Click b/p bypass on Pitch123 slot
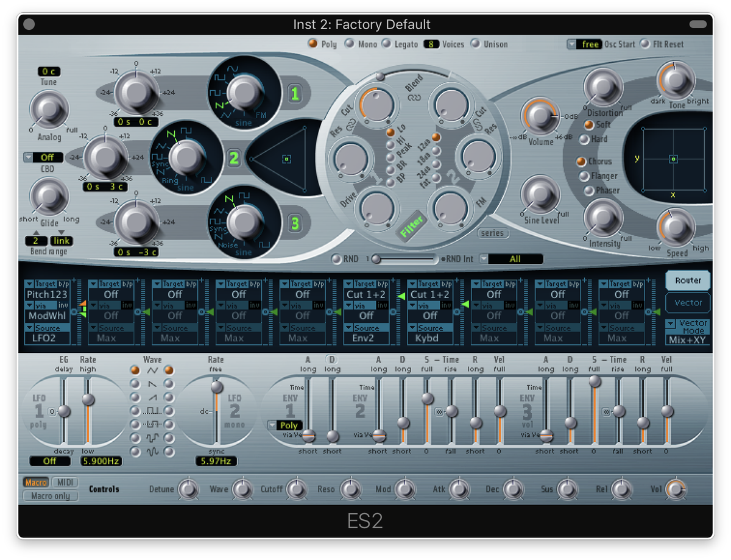731x560 pixels. 64,284
